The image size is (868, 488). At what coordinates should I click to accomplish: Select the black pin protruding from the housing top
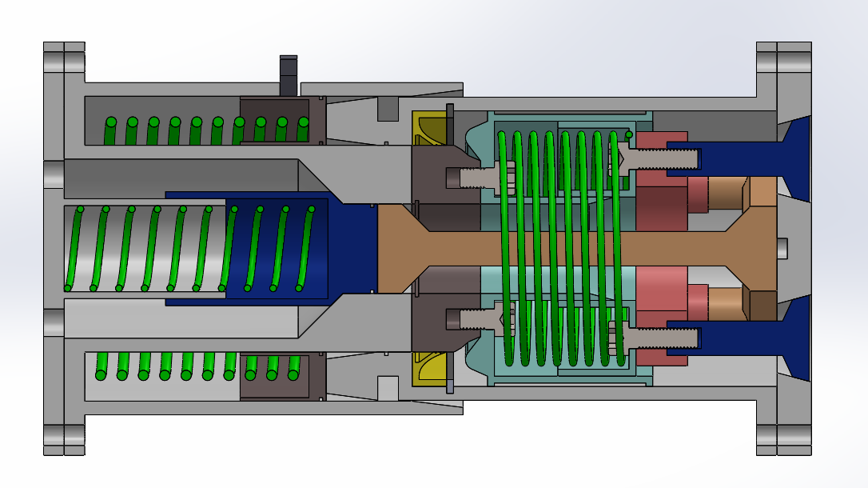coord(289,75)
